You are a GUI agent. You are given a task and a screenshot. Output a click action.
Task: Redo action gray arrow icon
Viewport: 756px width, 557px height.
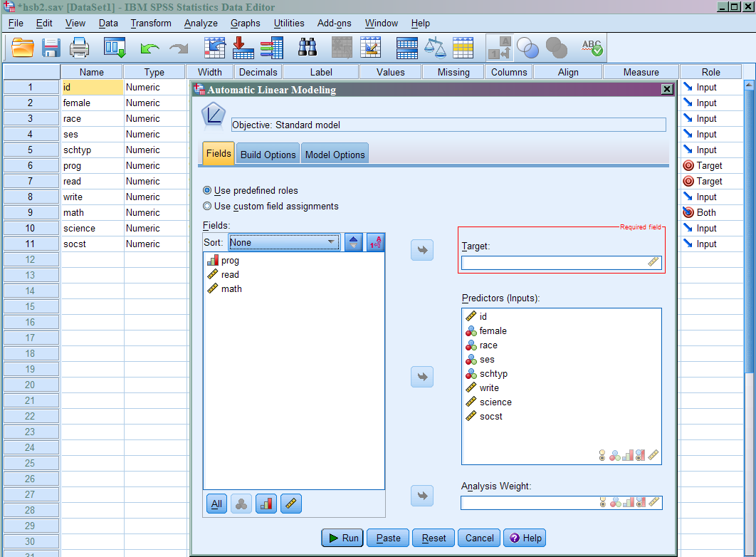point(179,48)
